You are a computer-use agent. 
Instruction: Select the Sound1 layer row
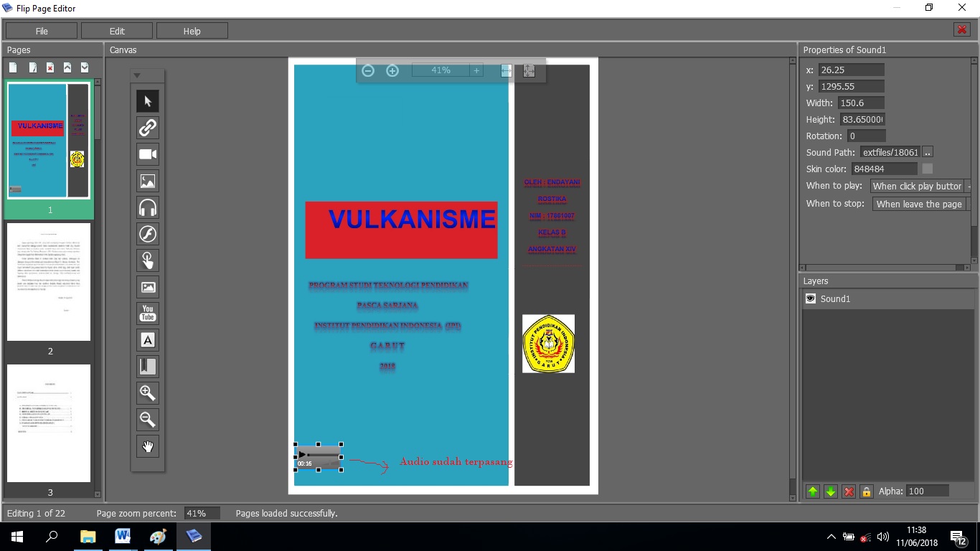point(888,298)
